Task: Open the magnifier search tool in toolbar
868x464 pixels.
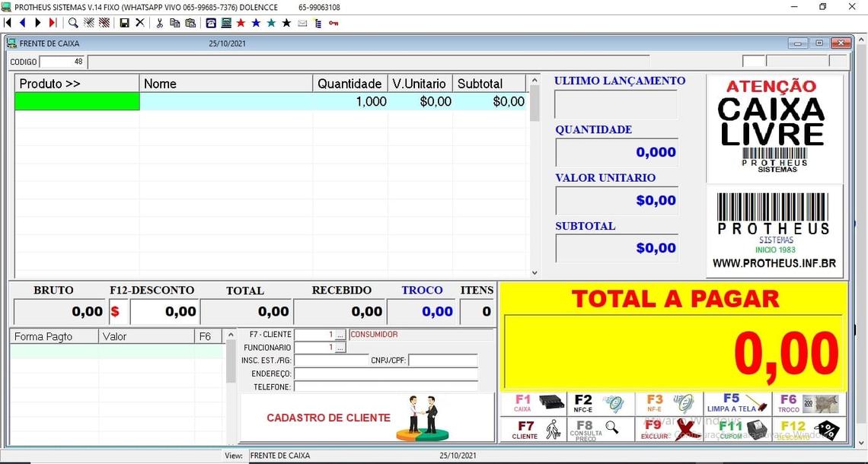Action: tap(73, 23)
